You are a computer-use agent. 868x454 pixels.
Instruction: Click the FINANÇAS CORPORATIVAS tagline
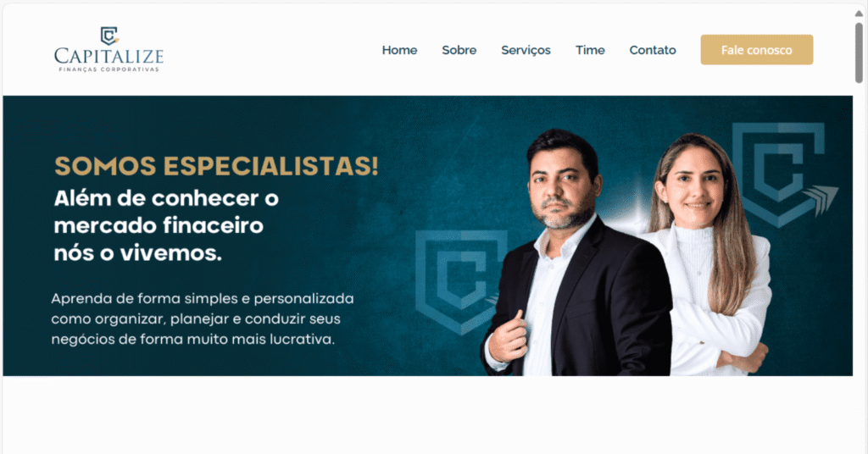click(x=109, y=69)
